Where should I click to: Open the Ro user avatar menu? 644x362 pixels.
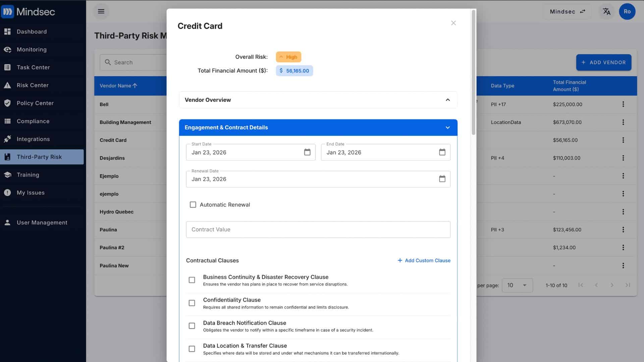point(627,11)
